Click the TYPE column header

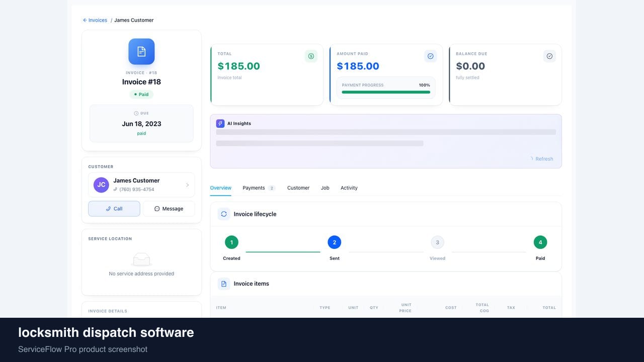click(325, 308)
